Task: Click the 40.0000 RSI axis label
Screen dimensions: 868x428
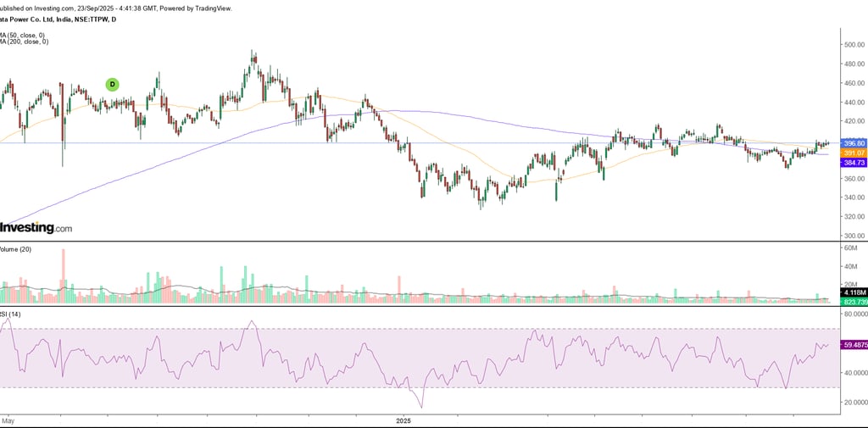Action: click(855, 373)
